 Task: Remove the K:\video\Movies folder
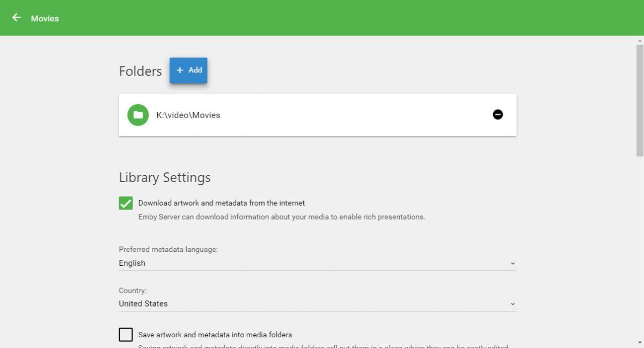click(497, 114)
